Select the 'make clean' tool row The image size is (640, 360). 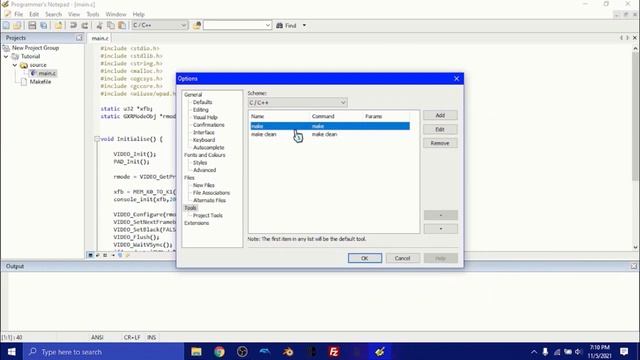coord(330,134)
